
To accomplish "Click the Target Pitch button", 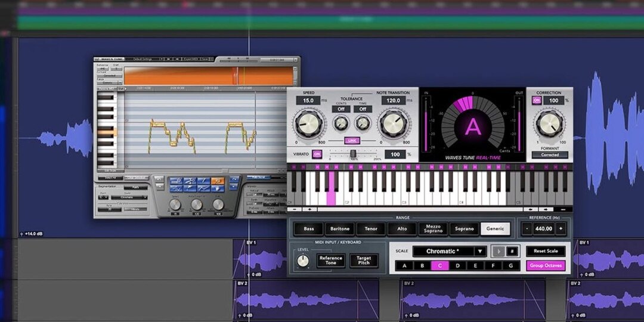I will (364, 261).
